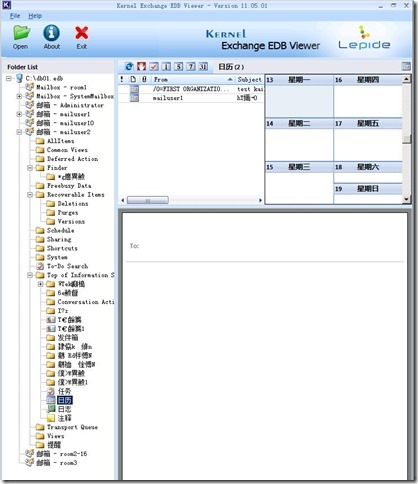The width and height of the screenshot is (418, 484).
Task: Open the 日志 journal folder
Action: pos(64,409)
